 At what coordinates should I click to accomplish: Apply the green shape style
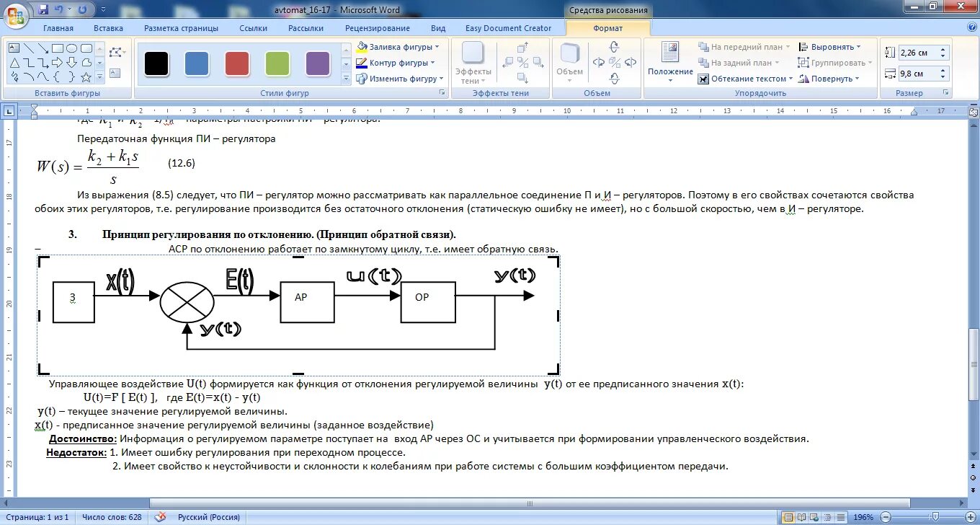(x=277, y=63)
